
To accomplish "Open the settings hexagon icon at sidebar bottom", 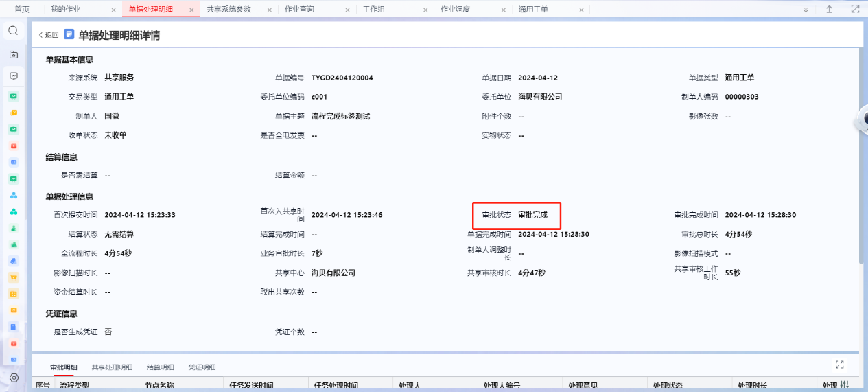I will (x=14, y=378).
